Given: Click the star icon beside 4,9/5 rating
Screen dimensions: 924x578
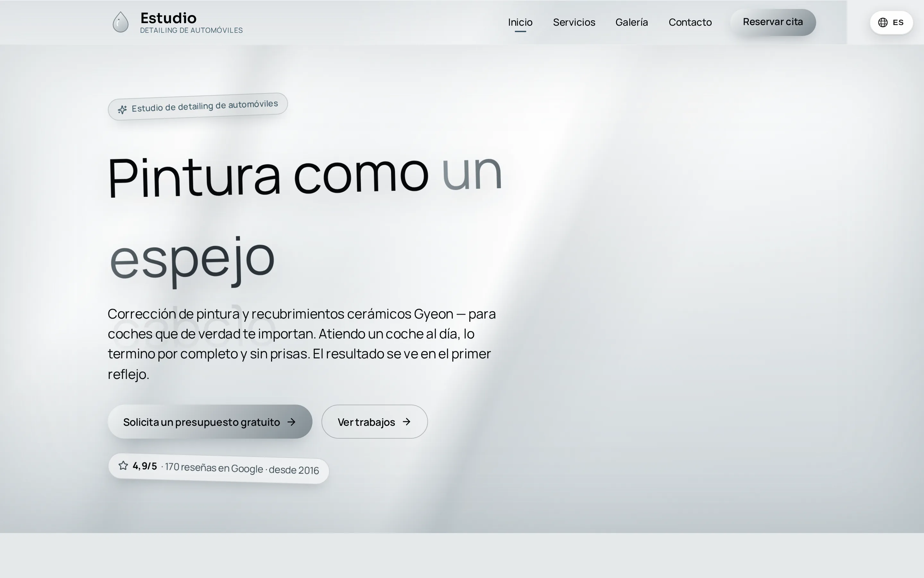Looking at the screenshot, I should (x=123, y=465).
